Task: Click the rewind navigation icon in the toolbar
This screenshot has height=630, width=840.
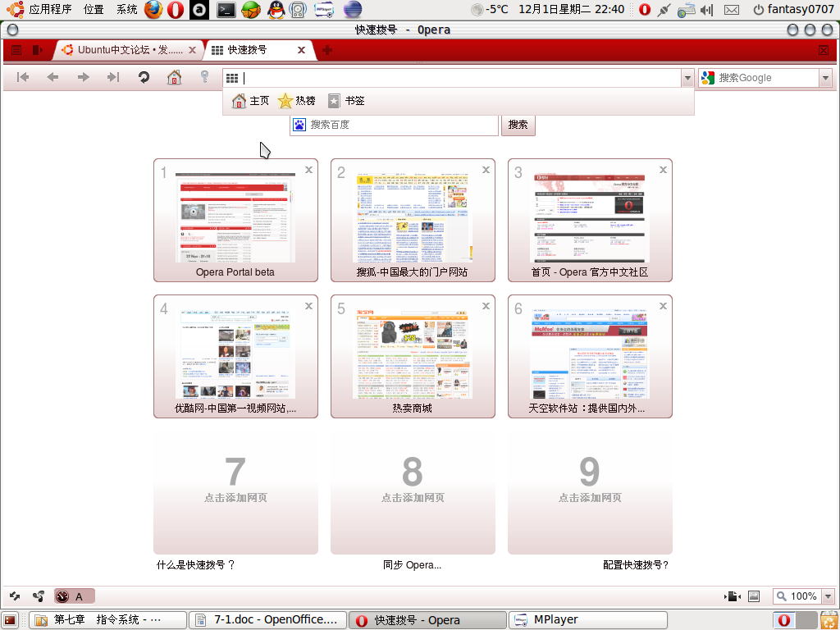Action: tap(23, 77)
